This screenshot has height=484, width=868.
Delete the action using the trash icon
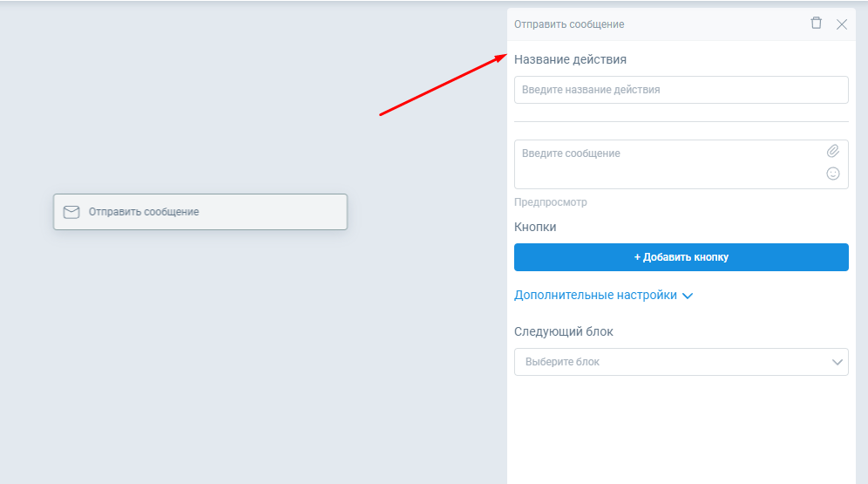[x=816, y=24]
